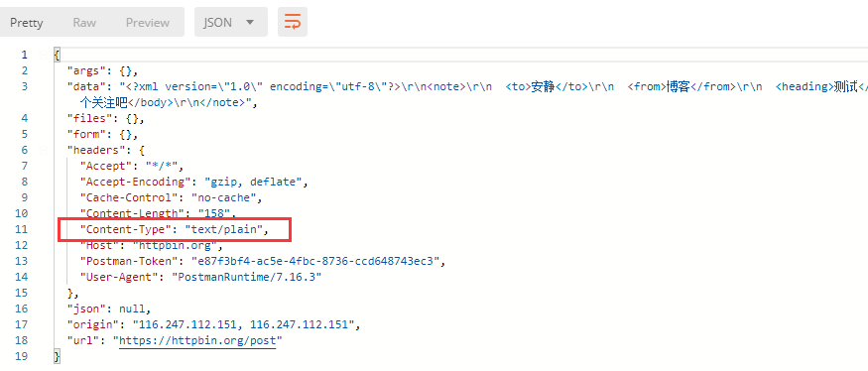Collapse the headers object at line 6
Screen dimensions: 868x371
(x=43, y=150)
